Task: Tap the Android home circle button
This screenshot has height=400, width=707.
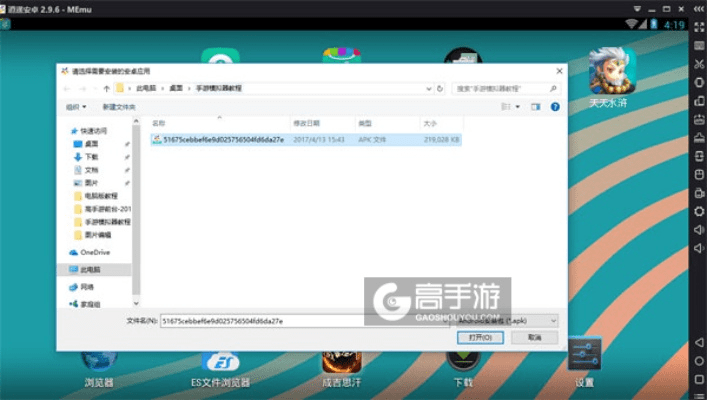Action: tap(699, 361)
